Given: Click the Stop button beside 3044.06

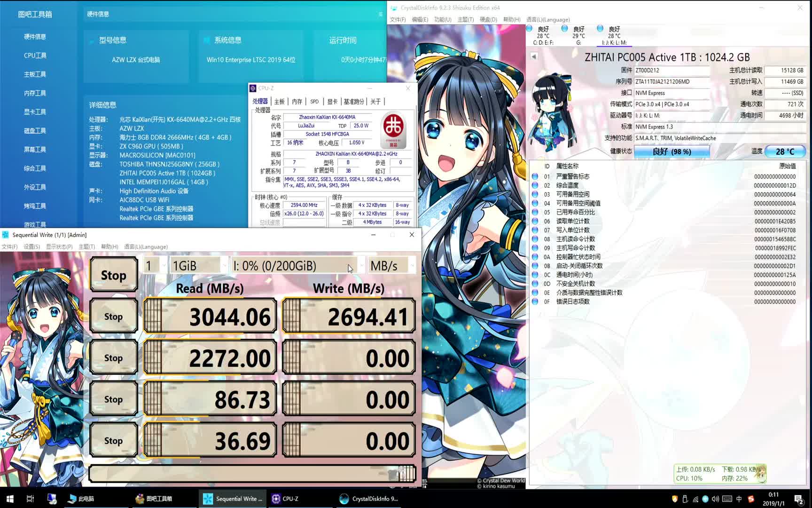Looking at the screenshot, I should coord(113,316).
